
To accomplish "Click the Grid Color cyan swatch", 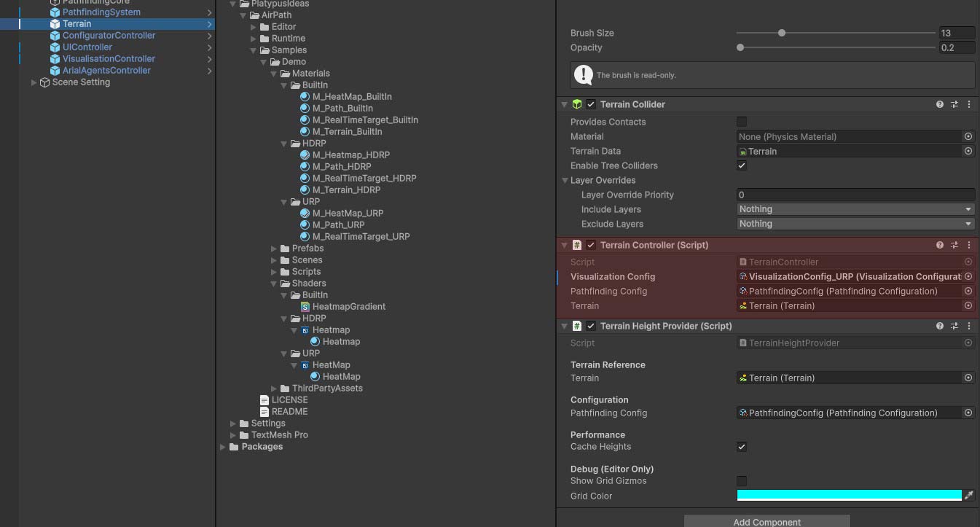I will click(x=849, y=496).
